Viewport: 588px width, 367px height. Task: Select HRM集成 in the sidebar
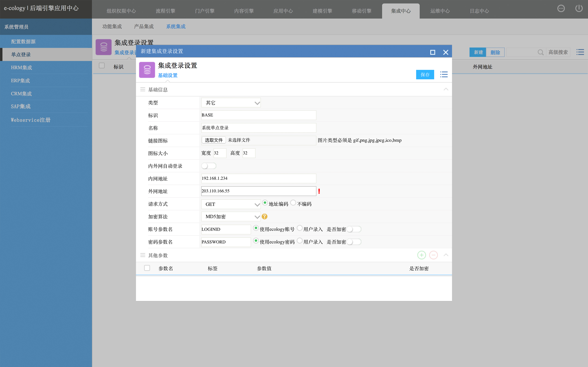(21, 67)
